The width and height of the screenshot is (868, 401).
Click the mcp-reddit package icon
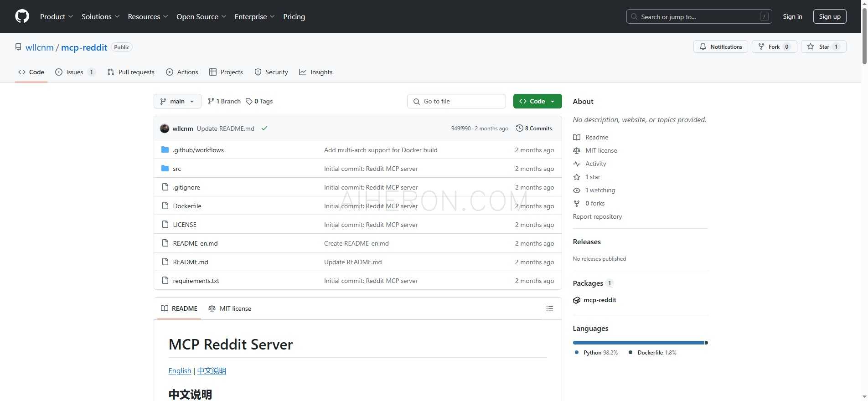(x=577, y=300)
